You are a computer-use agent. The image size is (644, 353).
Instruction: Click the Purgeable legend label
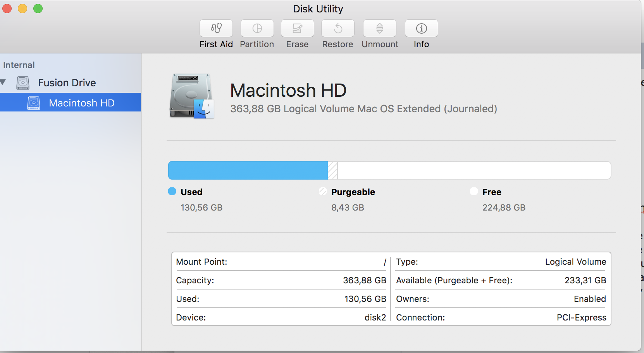click(353, 192)
